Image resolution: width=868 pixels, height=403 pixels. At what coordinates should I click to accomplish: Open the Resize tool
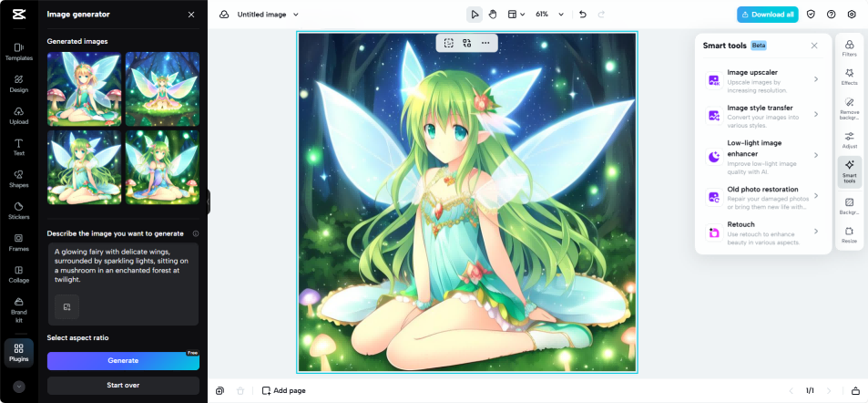click(849, 234)
